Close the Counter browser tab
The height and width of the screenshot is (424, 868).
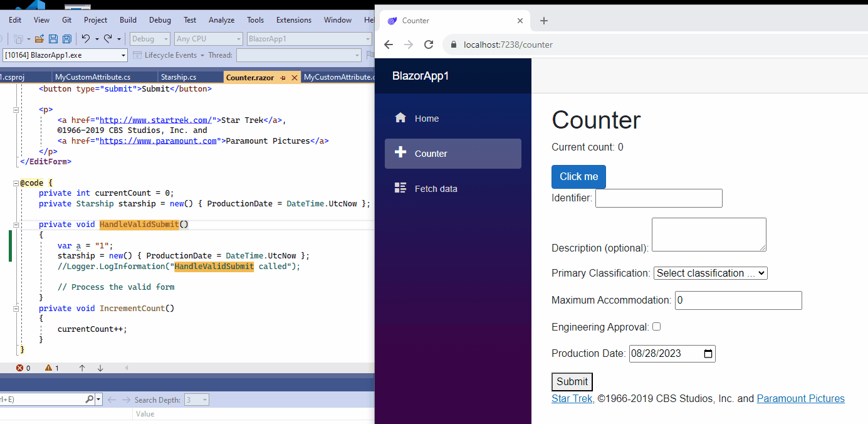(x=520, y=21)
